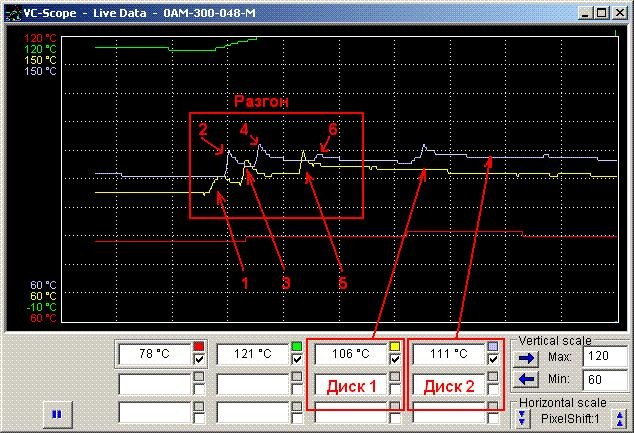Click the yellow color swatch beside 106 °C
This screenshot has width=634, height=433.
pos(395,346)
